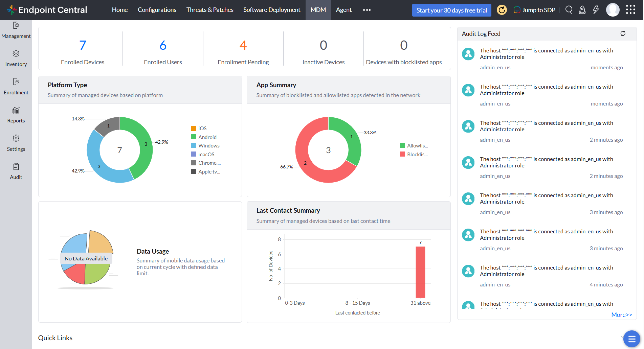Click the 'No Data Available' label
This screenshot has height=349, width=644.
(x=86, y=258)
